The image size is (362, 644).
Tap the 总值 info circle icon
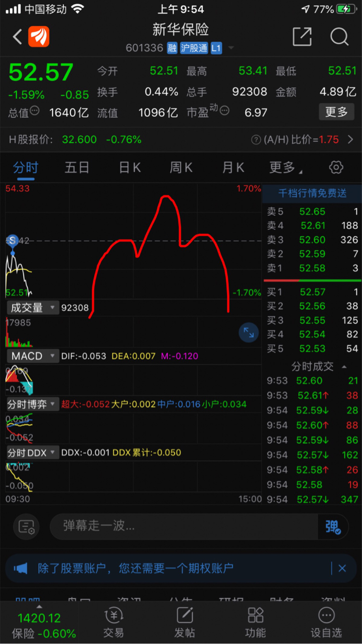click(x=34, y=111)
